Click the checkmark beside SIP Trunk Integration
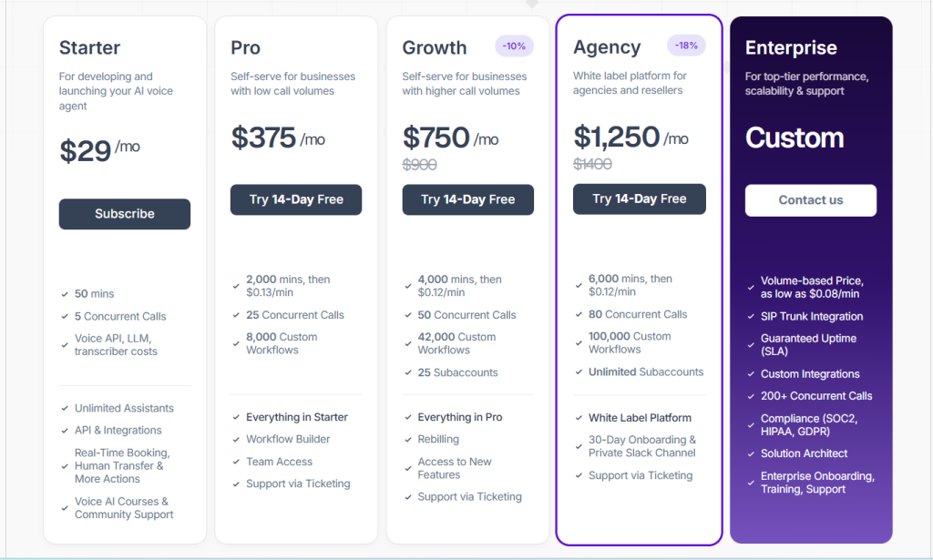The height and width of the screenshot is (560, 933). point(750,317)
